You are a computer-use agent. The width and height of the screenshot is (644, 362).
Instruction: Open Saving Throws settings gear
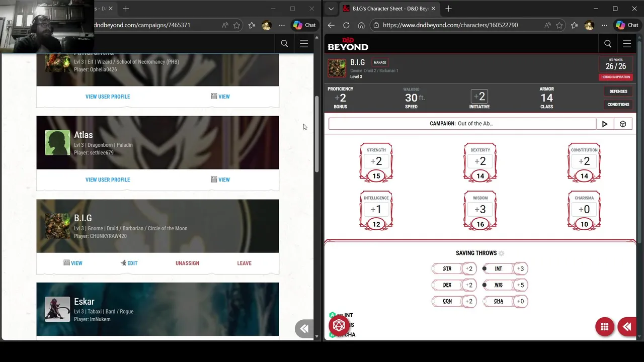(501, 253)
